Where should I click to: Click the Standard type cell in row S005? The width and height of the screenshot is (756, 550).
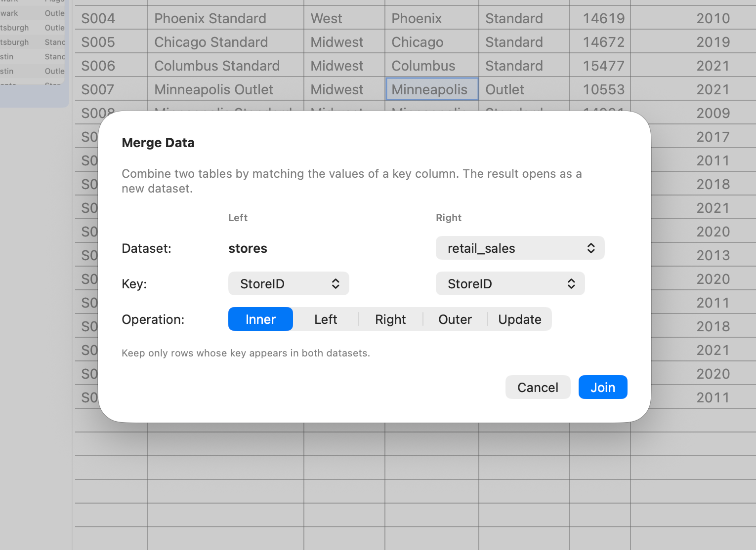click(524, 42)
